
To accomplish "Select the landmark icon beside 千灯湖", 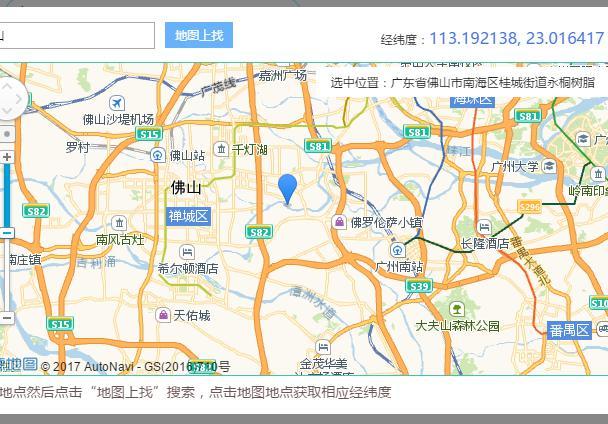I will 221,149.
